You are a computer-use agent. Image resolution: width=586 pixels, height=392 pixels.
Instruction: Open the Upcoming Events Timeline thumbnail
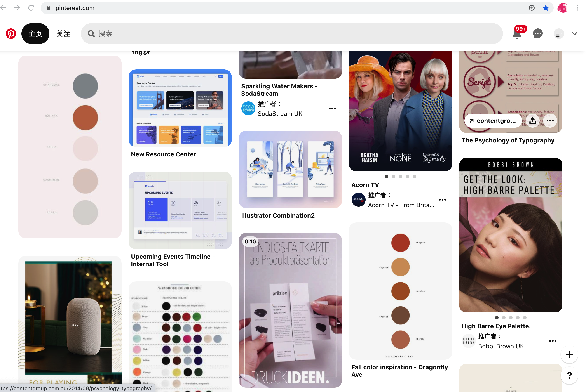point(180,210)
